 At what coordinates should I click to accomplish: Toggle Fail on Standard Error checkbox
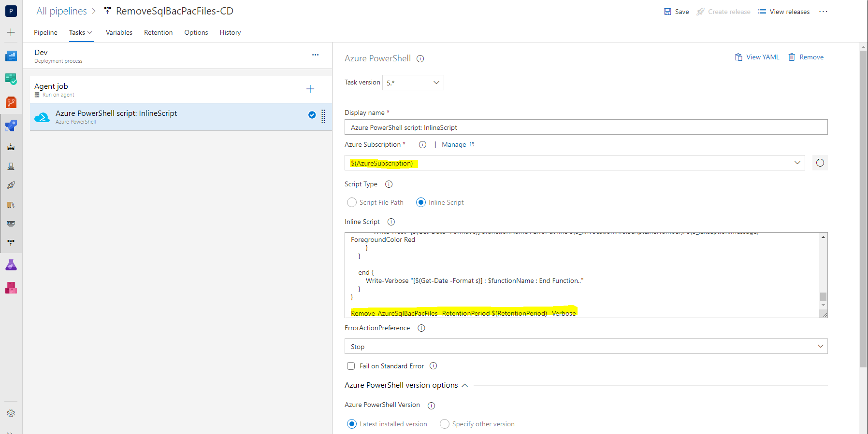coord(351,366)
